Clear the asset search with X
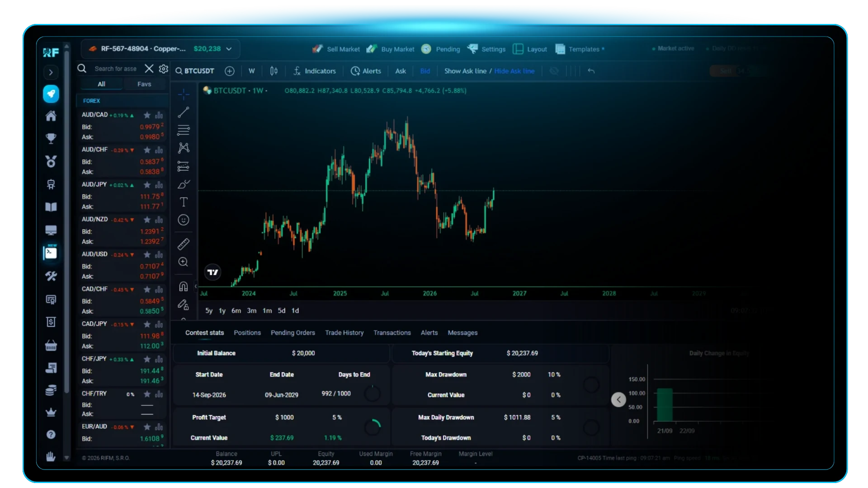 coord(149,69)
